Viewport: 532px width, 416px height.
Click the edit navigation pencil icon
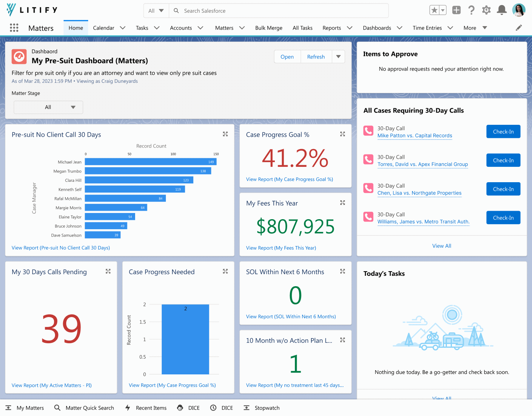click(519, 28)
